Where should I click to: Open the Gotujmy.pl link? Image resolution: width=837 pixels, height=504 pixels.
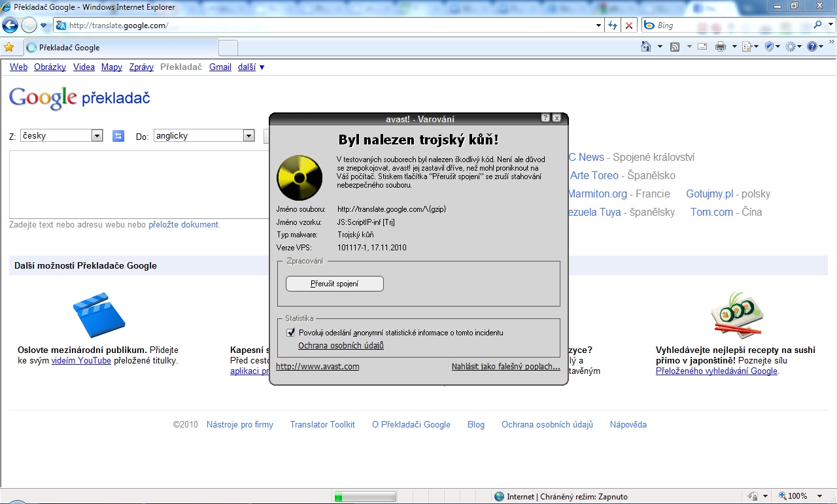click(x=709, y=193)
